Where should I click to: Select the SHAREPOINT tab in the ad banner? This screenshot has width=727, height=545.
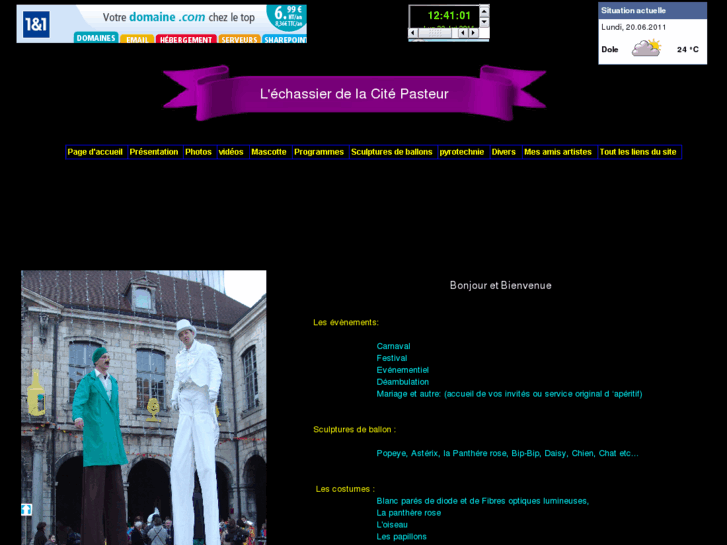285,39
